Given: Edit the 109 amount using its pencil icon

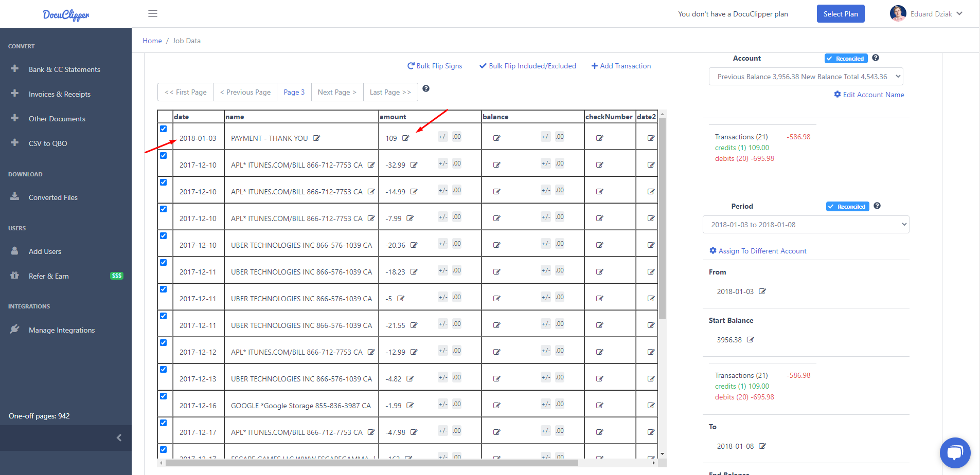Looking at the screenshot, I should coord(406,138).
